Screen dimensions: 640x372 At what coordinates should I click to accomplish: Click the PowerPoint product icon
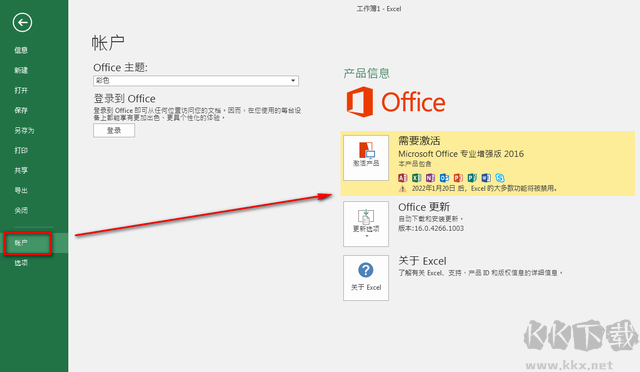(x=458, y=178)
